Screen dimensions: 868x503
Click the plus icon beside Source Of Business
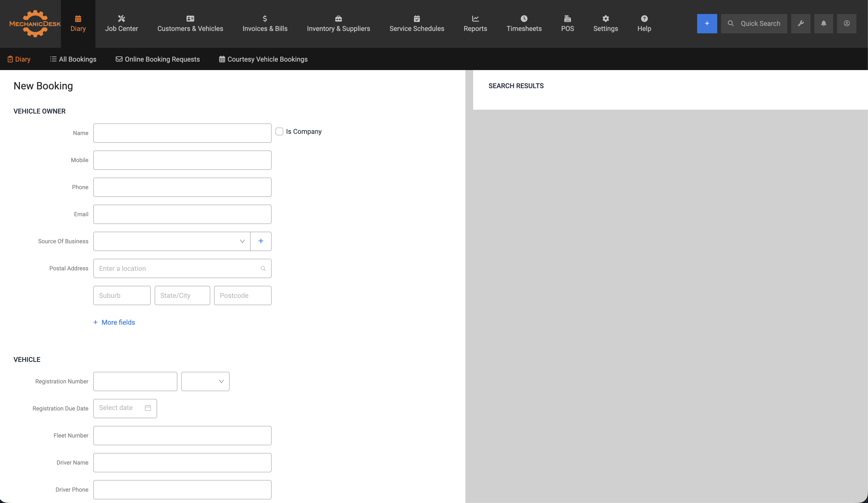261,241
